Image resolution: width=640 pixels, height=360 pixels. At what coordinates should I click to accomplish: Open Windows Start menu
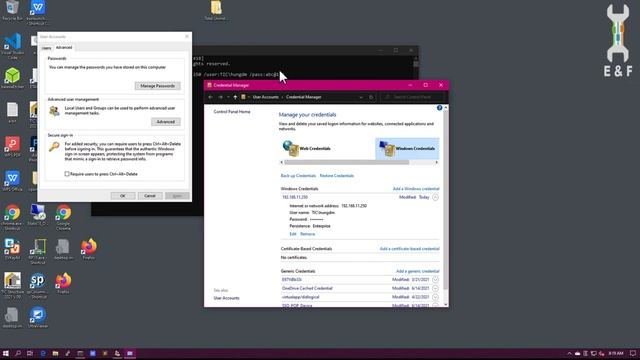click(x=6, y=353)
